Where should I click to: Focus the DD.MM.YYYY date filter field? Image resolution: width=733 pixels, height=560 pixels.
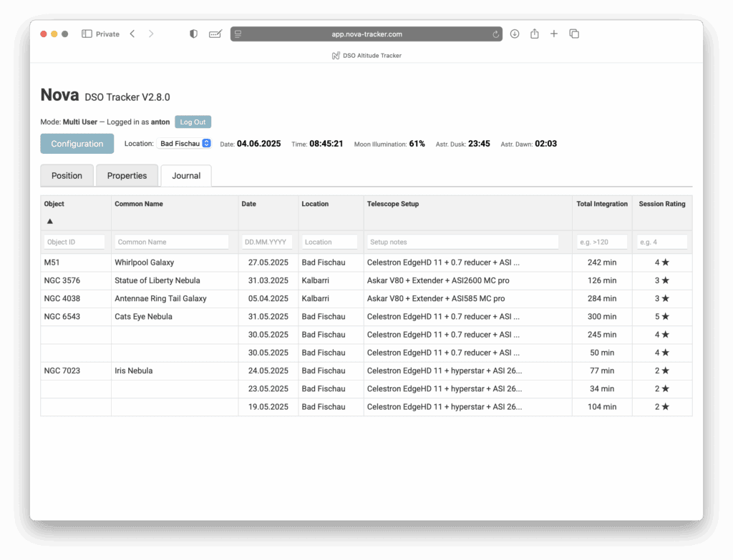pyautogui.click(x=267, y=242)
